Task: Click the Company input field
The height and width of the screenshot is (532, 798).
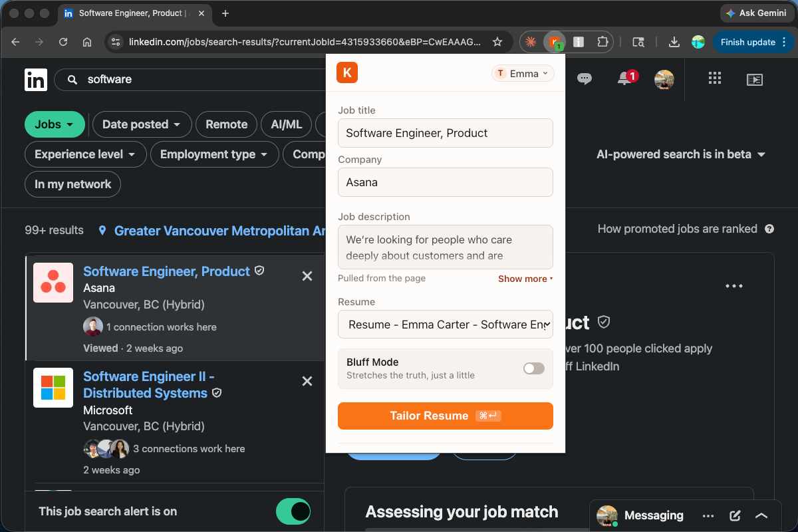Action: [446, 182]
